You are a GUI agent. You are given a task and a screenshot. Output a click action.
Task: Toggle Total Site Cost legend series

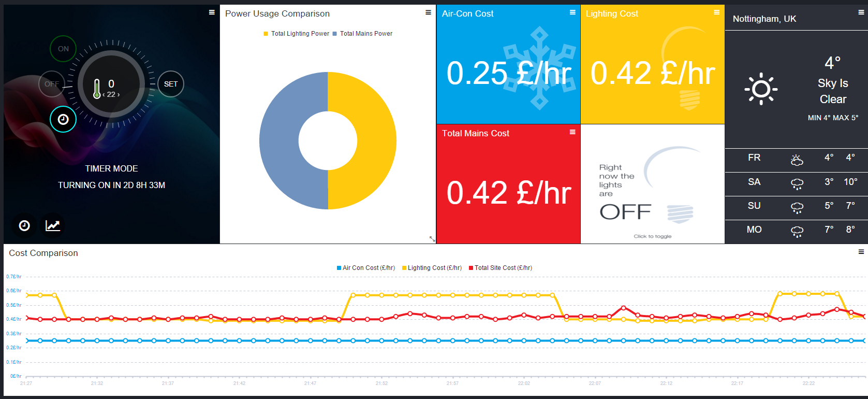point(501,268)
